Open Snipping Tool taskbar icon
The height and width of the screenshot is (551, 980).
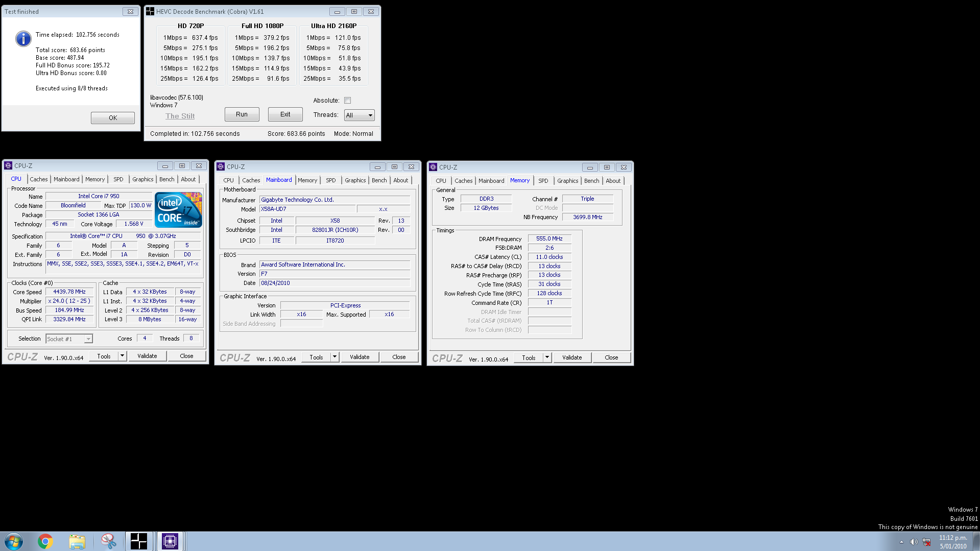pyautogui.click(x=108, y=541)
